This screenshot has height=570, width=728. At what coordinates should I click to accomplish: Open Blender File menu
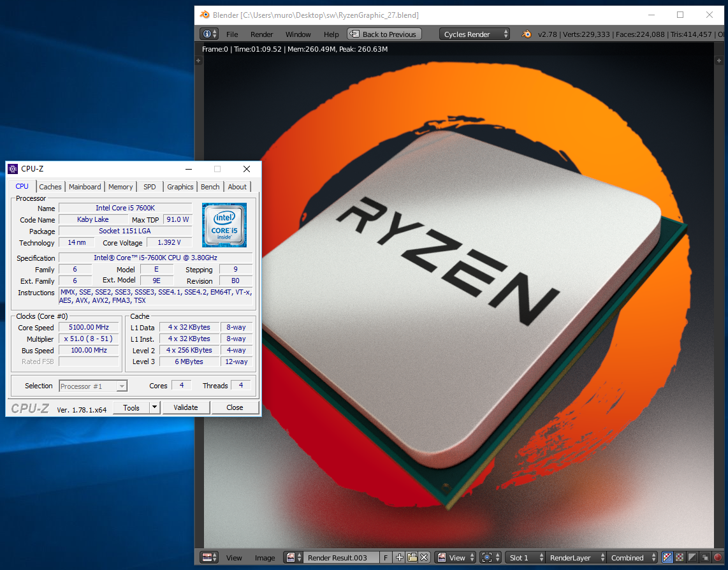pyautogui.click(x=232, y=34)
